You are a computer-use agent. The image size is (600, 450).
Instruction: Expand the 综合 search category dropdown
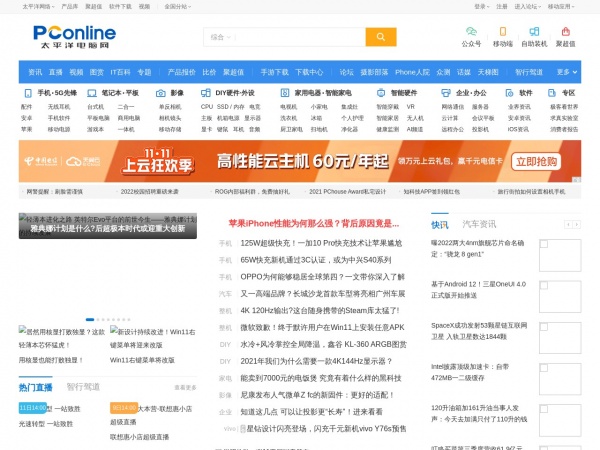tap(221, 37)
